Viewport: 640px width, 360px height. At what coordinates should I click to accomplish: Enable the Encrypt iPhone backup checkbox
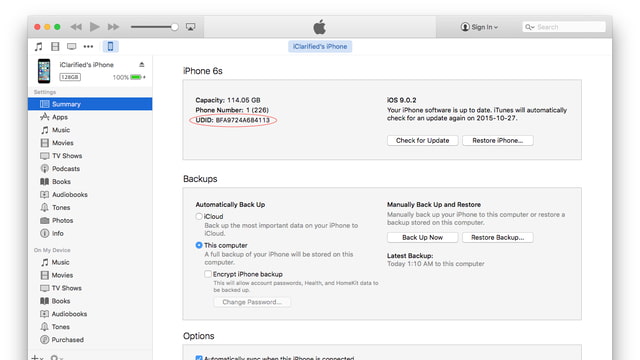point(208,274)
